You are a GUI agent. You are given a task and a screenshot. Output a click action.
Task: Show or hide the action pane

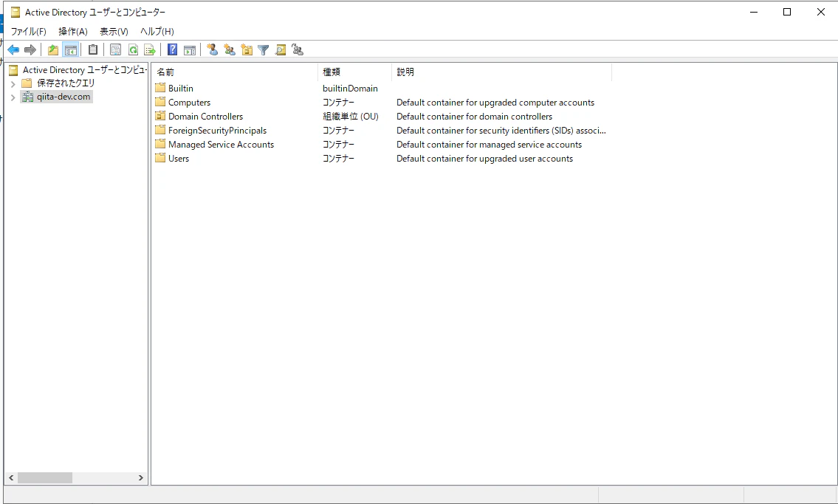click(190, 50)
